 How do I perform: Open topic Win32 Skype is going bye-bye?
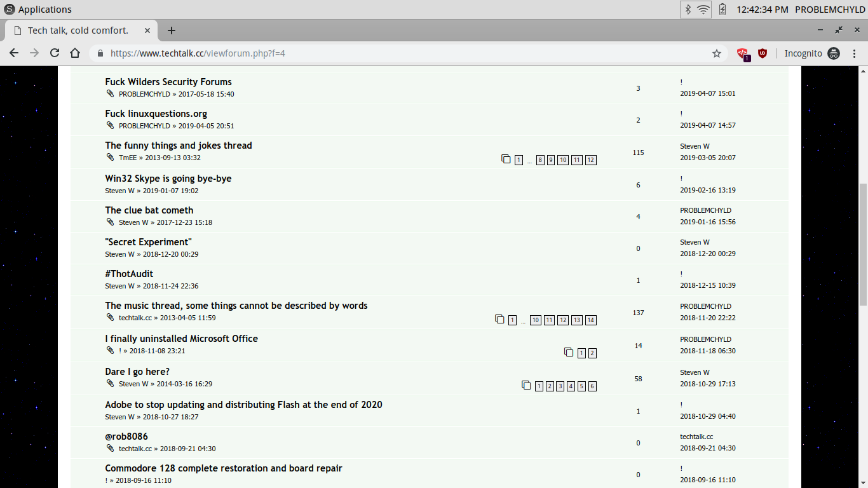pos(168,179)
